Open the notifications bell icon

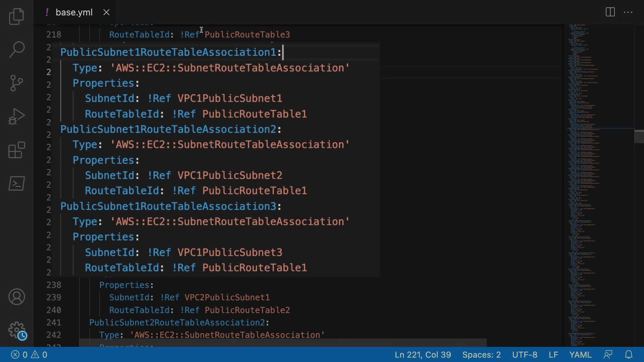point(629,355)
